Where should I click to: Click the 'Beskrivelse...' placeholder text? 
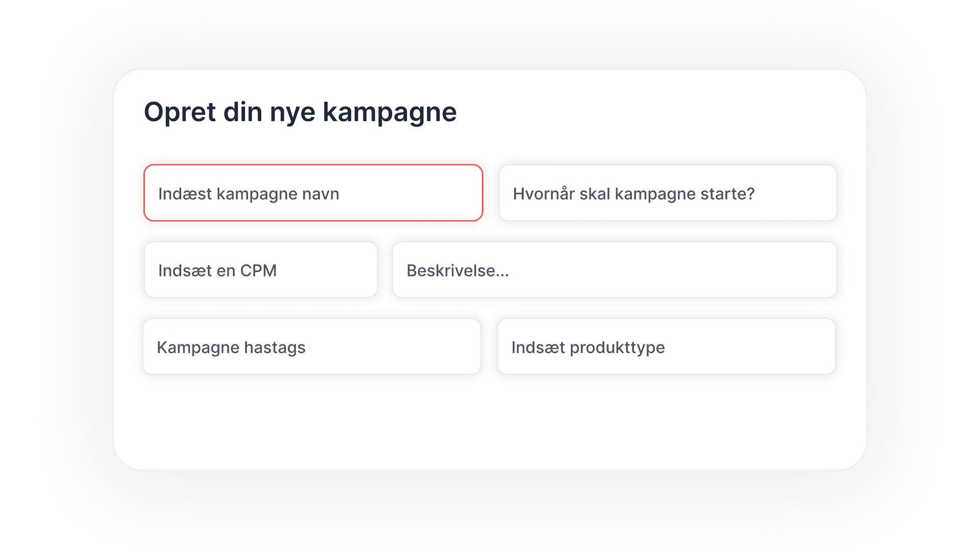(457, 270)
